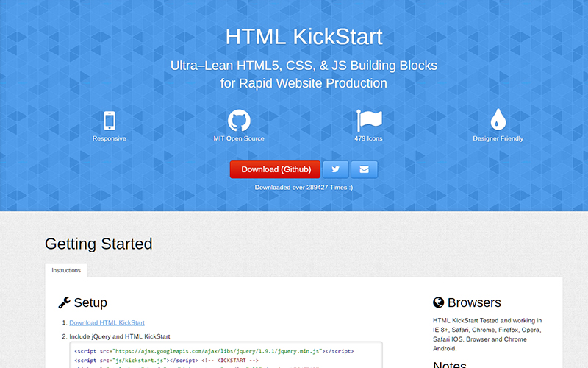This screenshot has width=588, height=368.
Task: Click the Browsers heading text
Action: [474, 302]
